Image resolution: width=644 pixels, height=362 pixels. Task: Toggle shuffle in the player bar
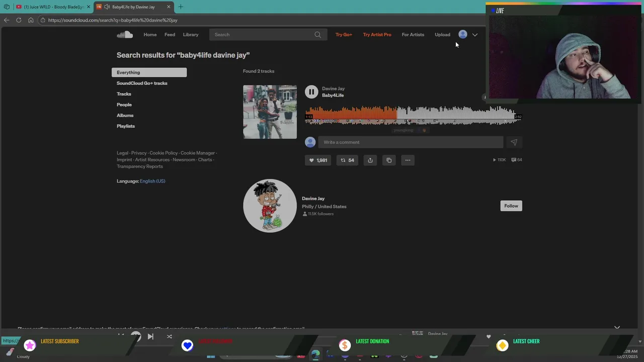[169, 336]
